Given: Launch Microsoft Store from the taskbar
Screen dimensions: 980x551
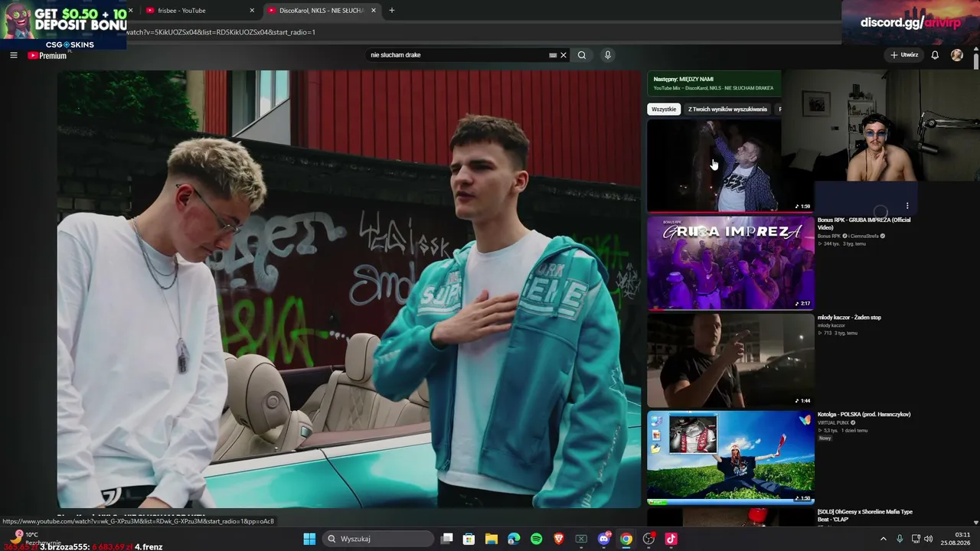Looking at the screenshot, I should click(x=469, y=539).
